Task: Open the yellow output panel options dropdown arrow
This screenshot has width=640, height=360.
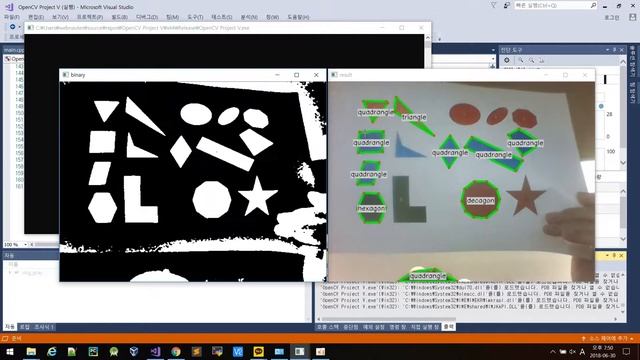Action: [607, 256]
